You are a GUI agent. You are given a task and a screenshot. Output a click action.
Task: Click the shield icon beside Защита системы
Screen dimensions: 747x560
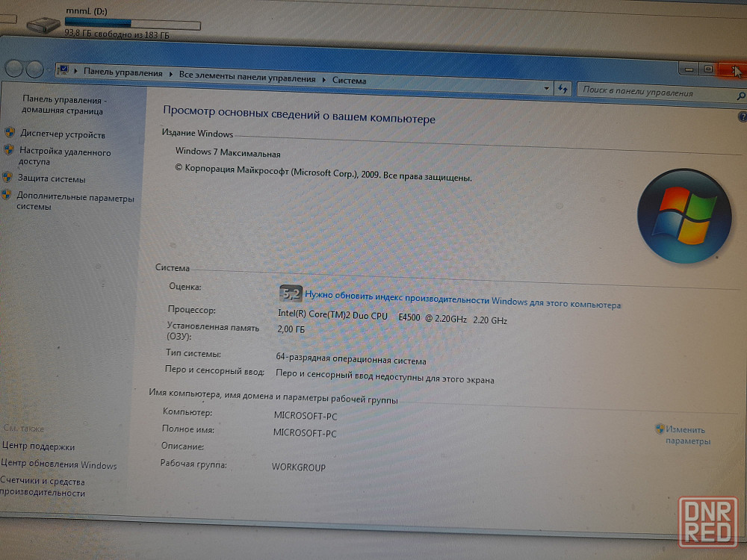pyautogui.click(x=7, y=177)
